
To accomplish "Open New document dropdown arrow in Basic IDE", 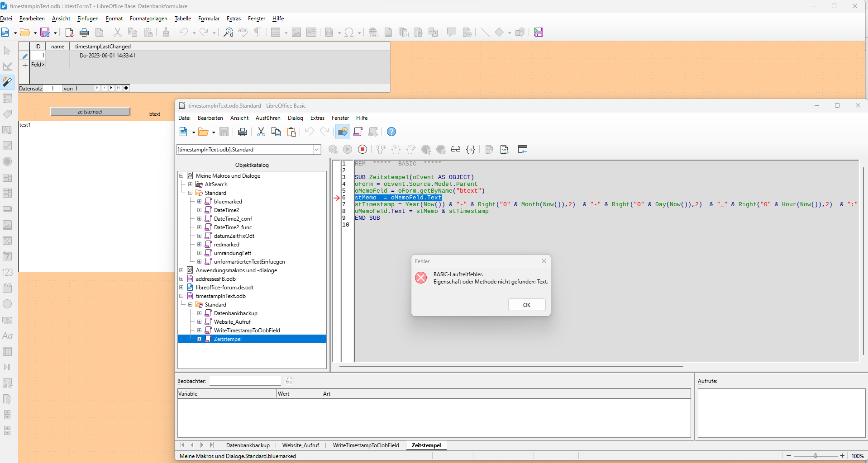I will click(193, 132).
